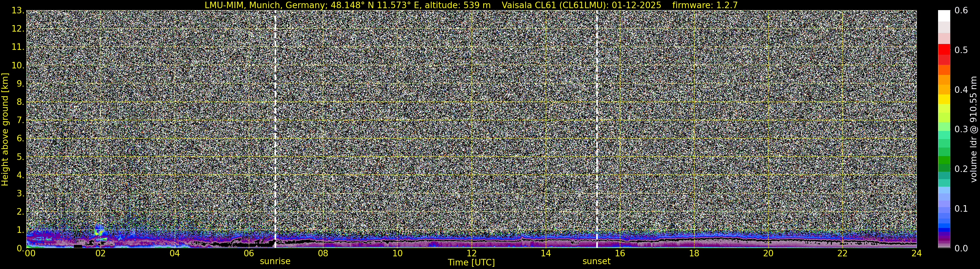Click the time axis tick '16'

click(620, 254)
